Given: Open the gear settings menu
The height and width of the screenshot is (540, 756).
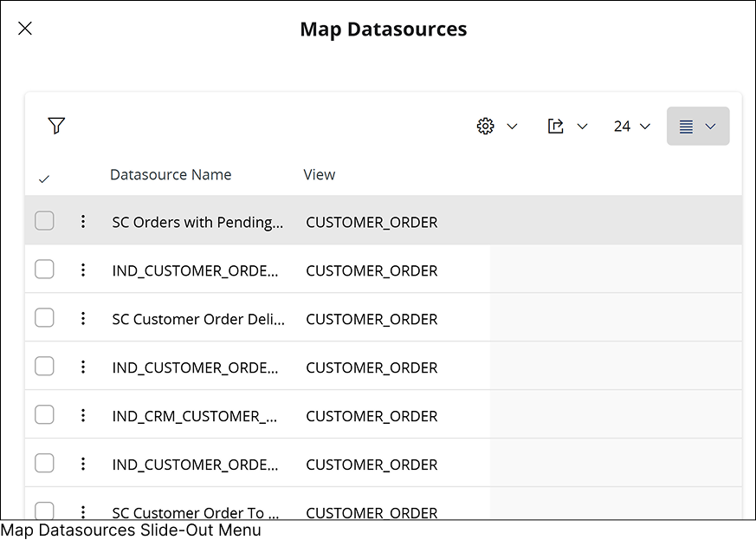Looking at the screenshot, I should click(486, 127).
